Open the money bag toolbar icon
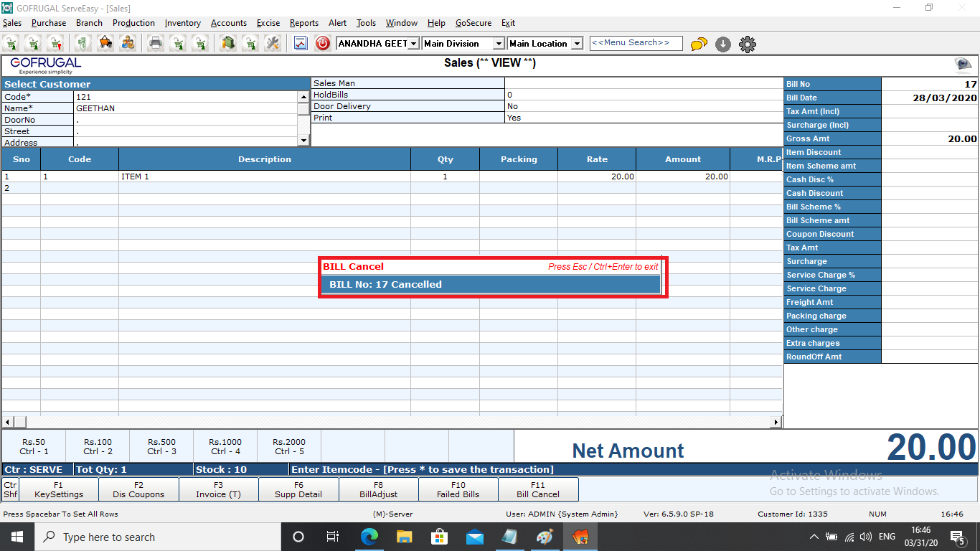Screen dimensions: 980x551 [x=83, y=43]
